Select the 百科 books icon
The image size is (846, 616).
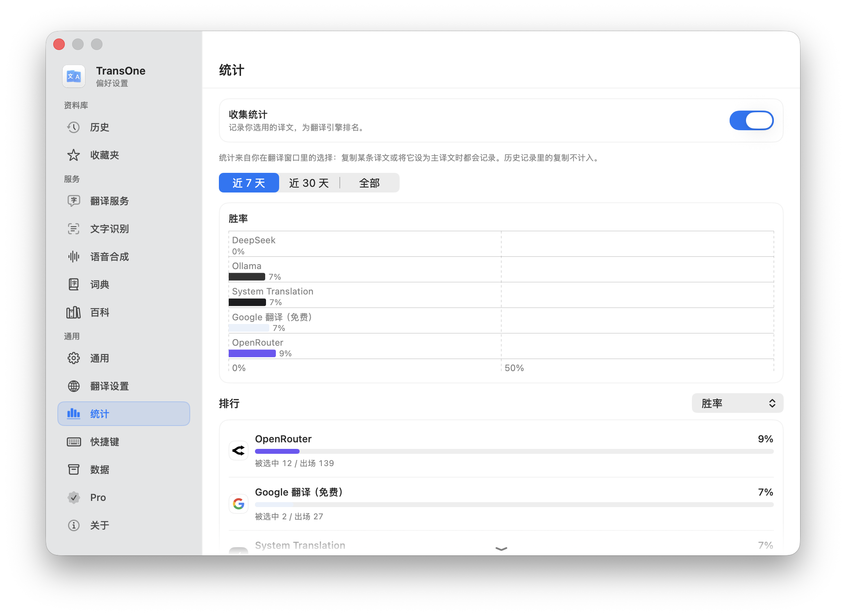(x=74, y=313)
